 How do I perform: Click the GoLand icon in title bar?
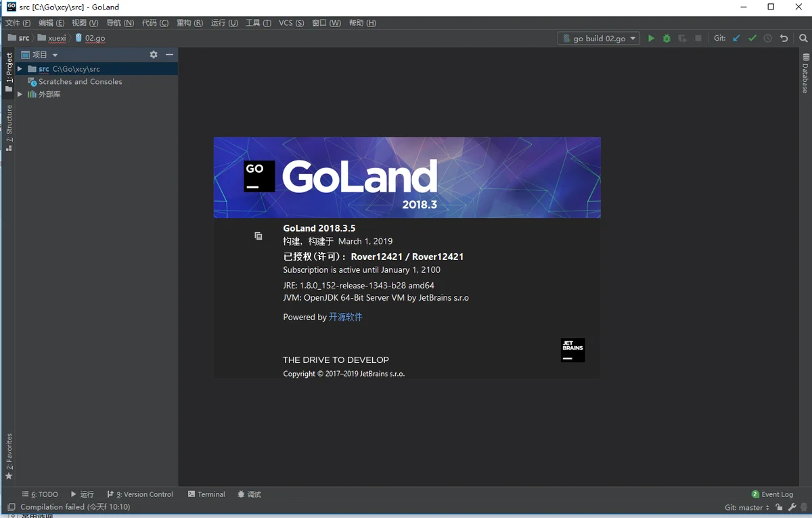pyautogui.click(x=11, y=7)
